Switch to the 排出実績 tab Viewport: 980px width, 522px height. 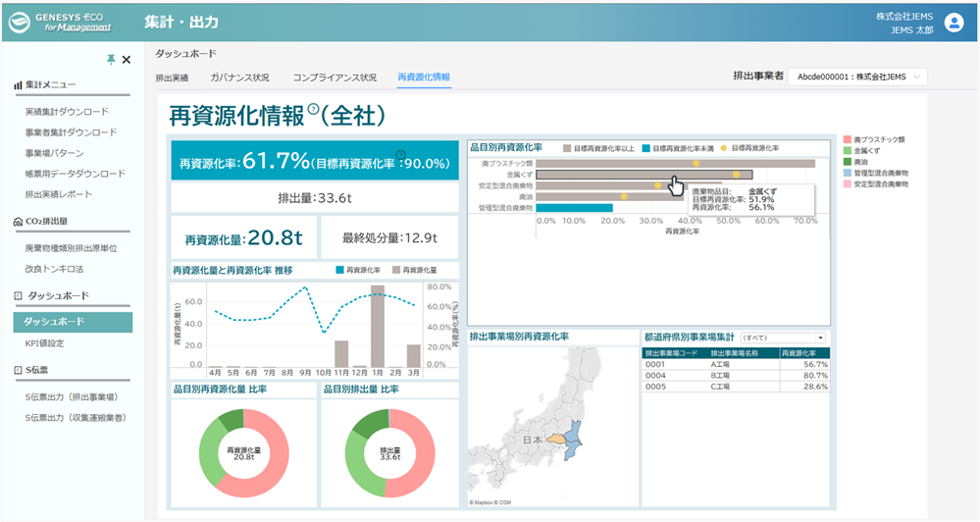pos(172,78)
